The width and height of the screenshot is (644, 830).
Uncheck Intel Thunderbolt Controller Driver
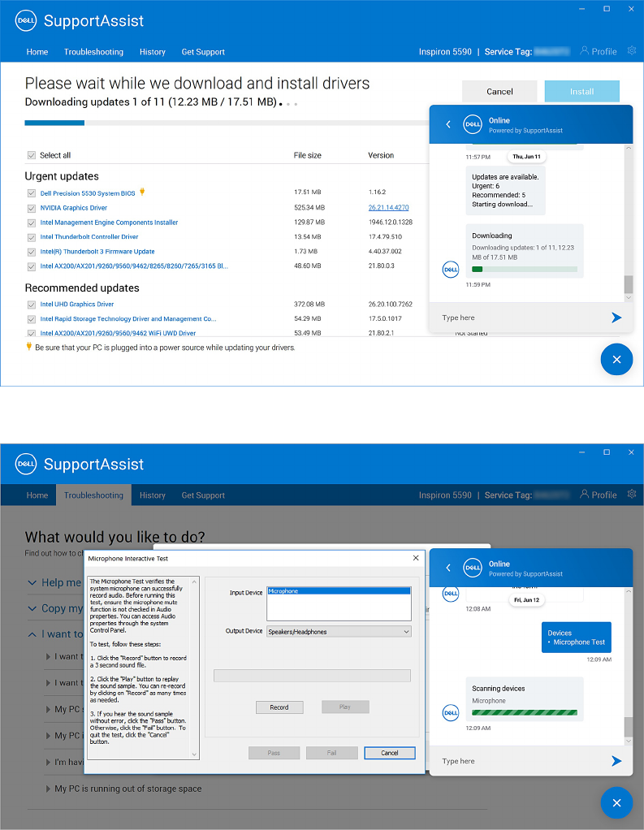pos(31,237)
